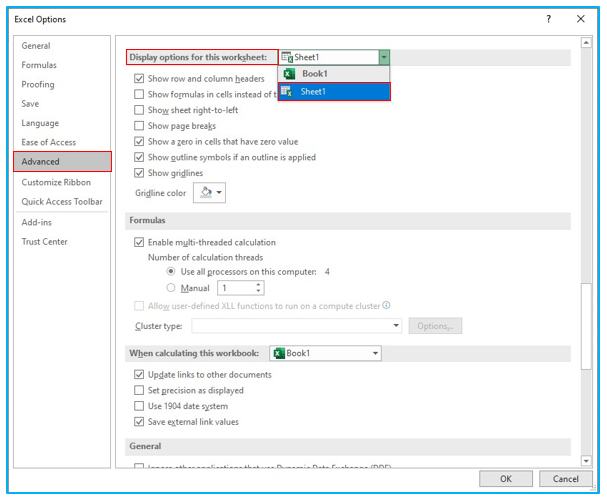
Task: Select Use all processors radio button
Action: 171,271
